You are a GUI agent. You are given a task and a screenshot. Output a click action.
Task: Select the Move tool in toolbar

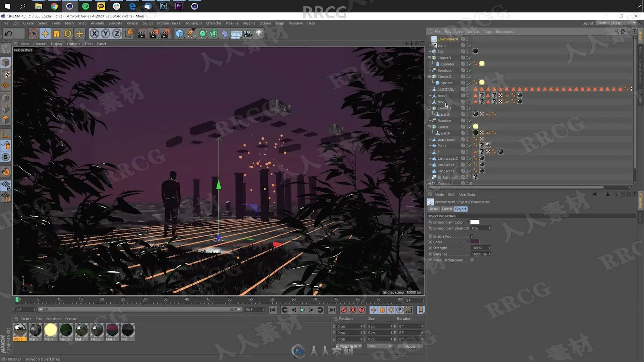point(45,34)
